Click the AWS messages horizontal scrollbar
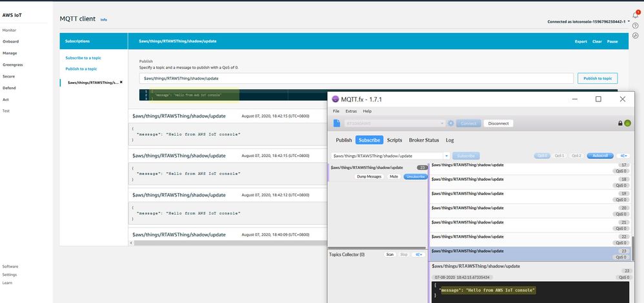This screenshot has height=303, width=644. click(230, 243)
